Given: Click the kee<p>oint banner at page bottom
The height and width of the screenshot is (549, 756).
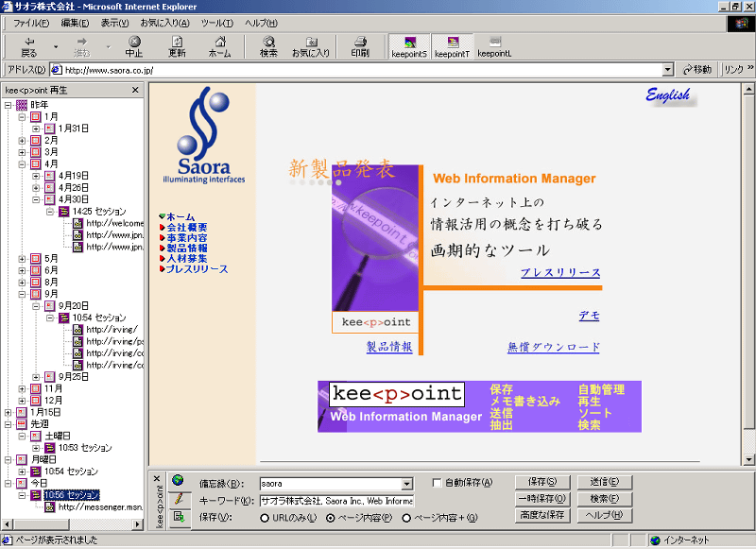Looking at the screenshot, I should pyautogui.click(x=479, y=407).
